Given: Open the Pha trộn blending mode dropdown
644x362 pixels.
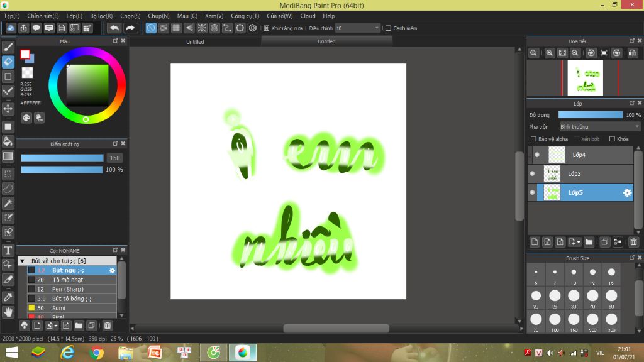Looking at the screenshot, I should (x=599, y=127).
